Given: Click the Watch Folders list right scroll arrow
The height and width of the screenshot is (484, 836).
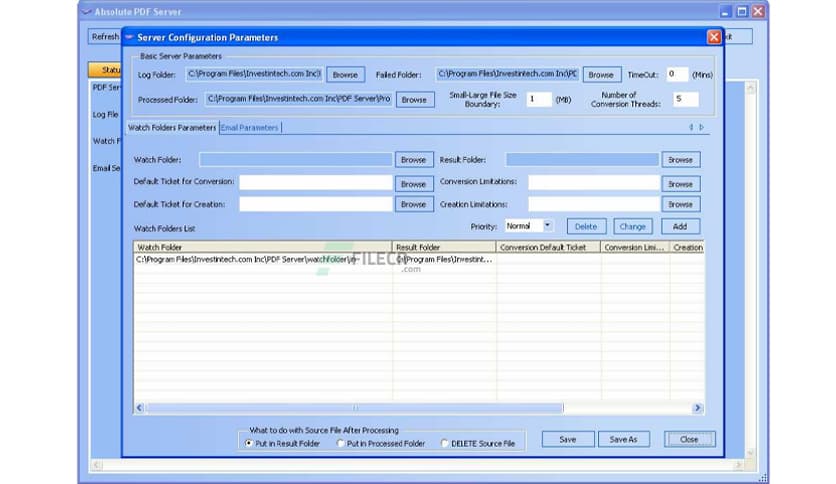Looking at the screenshot, I should point(697,408).
